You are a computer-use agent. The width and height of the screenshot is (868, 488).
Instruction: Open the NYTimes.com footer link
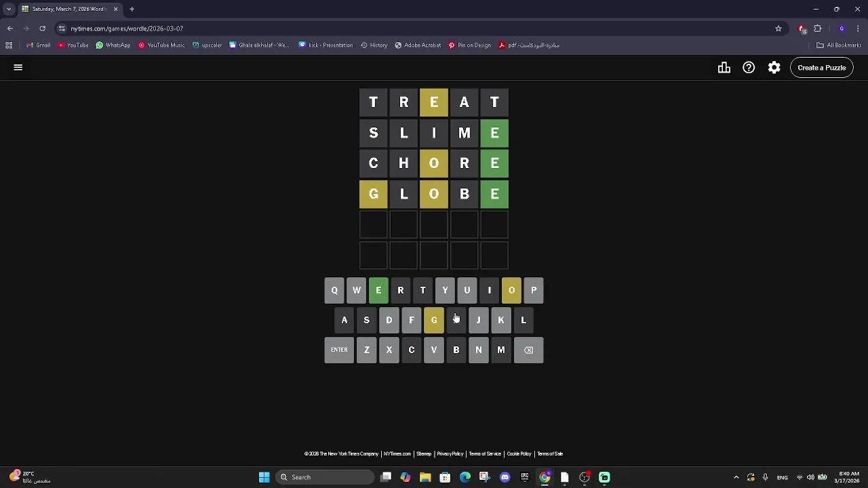click(x=397, y=454)
